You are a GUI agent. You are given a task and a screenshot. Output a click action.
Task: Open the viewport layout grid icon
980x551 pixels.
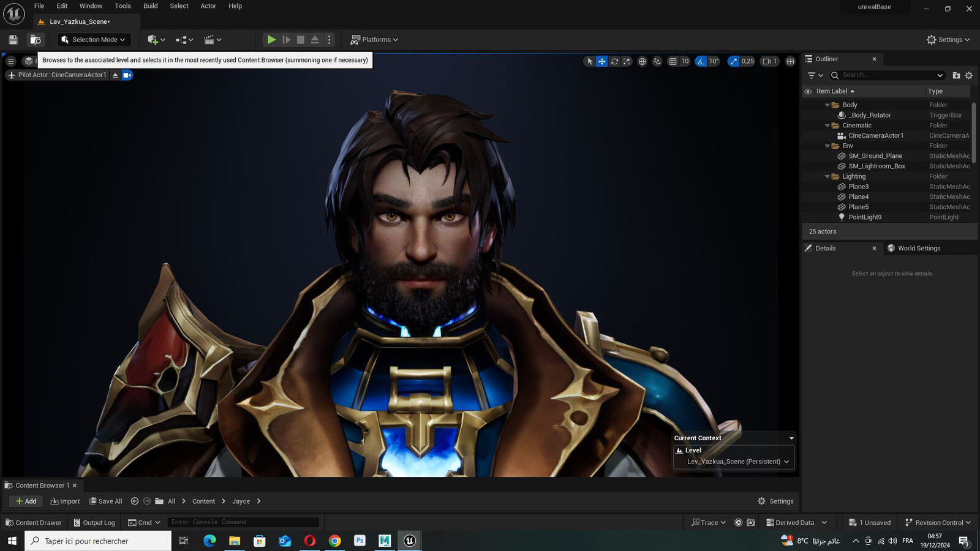pos(790,61)
